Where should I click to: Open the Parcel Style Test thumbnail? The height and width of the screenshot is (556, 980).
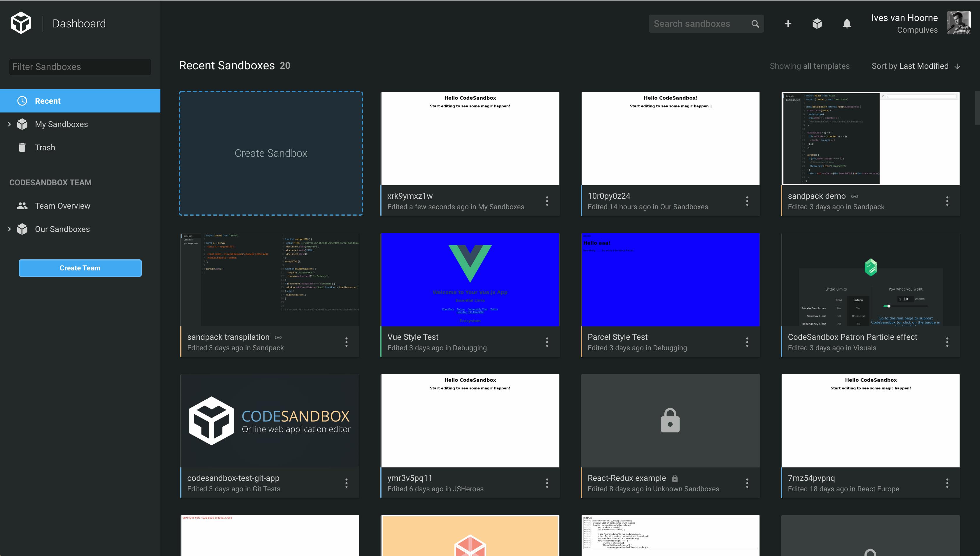tap(671, 280)
